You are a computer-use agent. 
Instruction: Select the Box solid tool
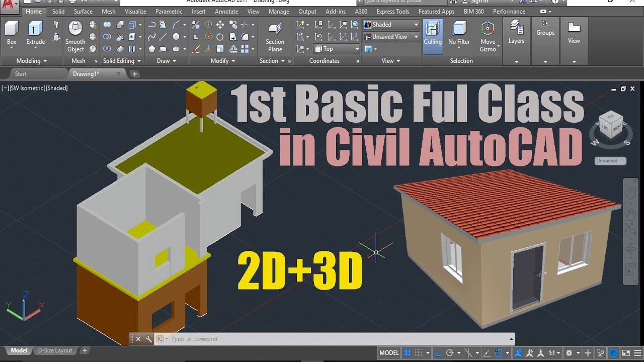point(12,34)
